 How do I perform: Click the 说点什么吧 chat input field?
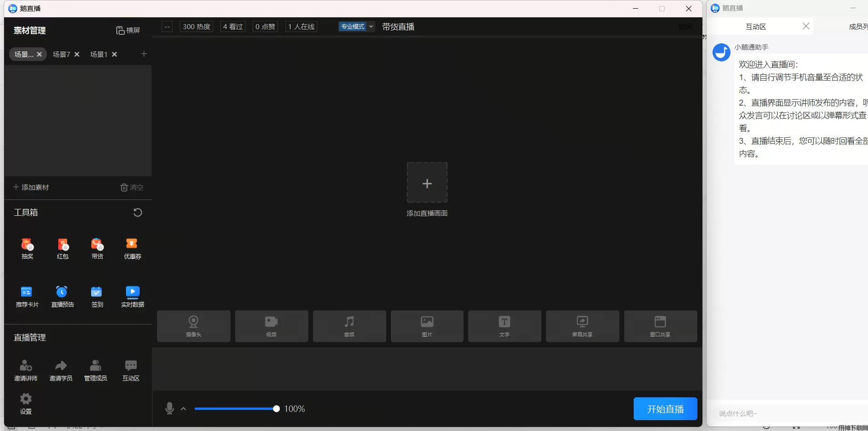787,414
